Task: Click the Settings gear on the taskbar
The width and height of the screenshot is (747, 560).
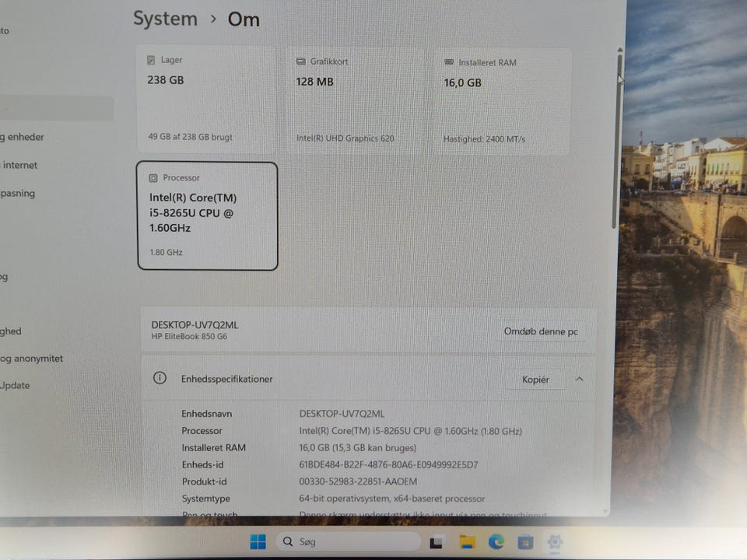Action: 555,542
